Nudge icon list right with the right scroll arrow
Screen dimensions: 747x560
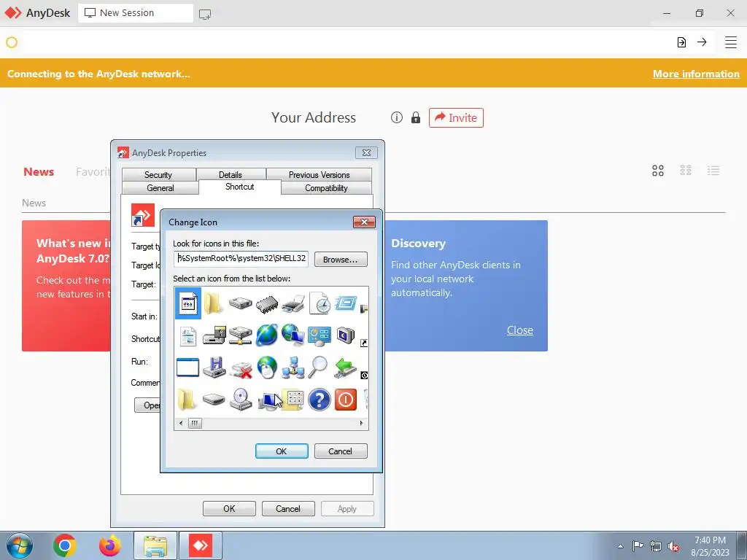tap(361, 423)
